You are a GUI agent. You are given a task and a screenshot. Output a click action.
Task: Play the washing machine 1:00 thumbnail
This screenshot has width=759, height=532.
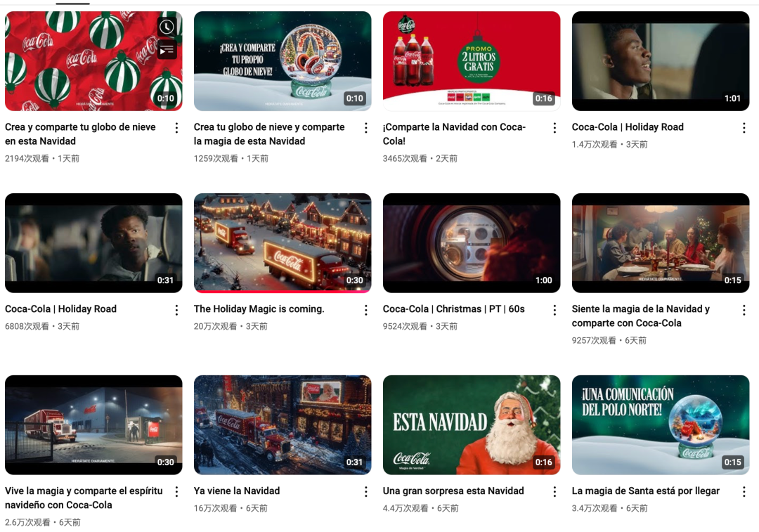pos(472,243)
